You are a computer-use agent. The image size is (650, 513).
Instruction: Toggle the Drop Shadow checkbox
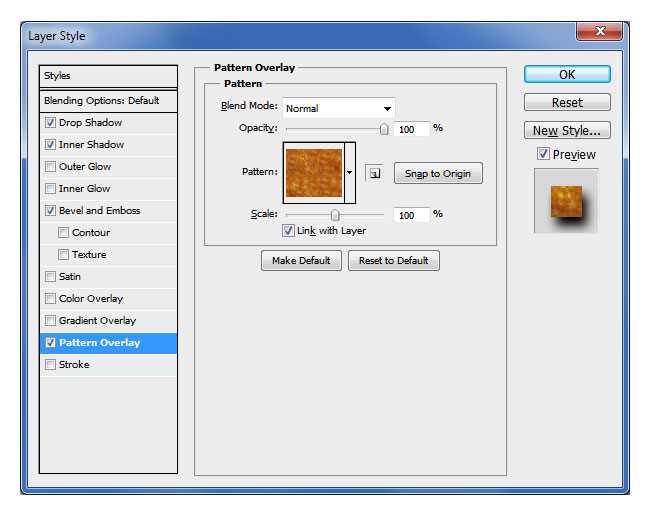[x=51, y=123]
